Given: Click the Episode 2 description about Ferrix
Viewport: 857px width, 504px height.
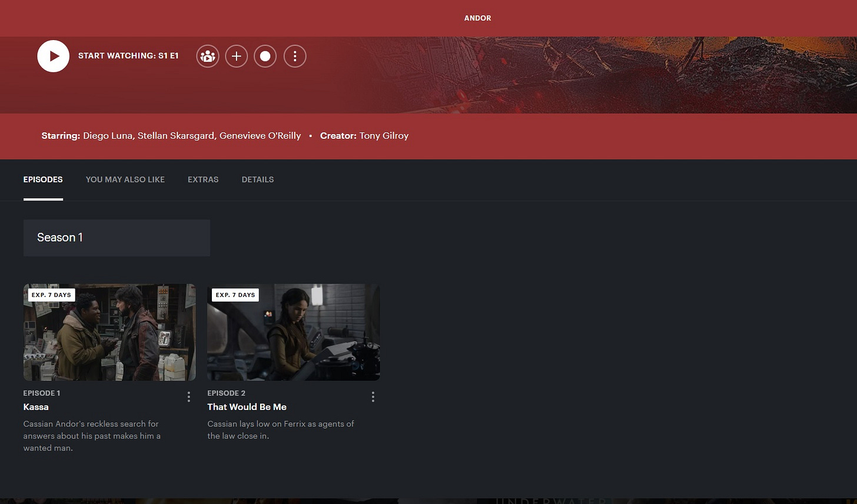Looking at the screenshot, I should point(281,430).
